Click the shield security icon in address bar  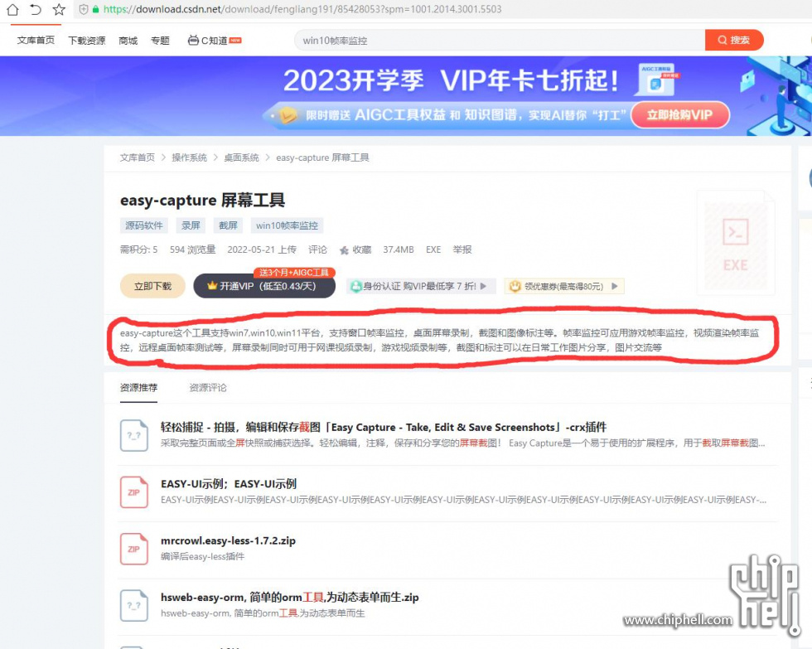(84, 9)
